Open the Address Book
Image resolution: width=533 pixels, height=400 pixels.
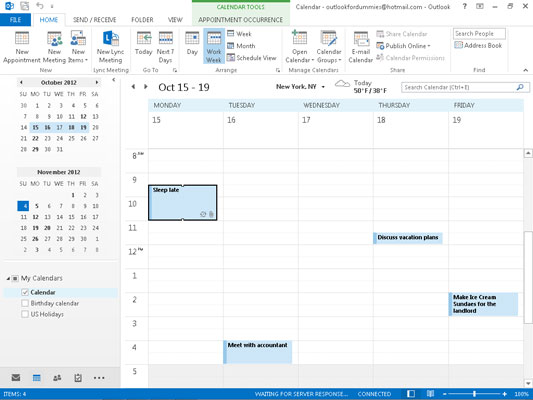pos(479,45)
